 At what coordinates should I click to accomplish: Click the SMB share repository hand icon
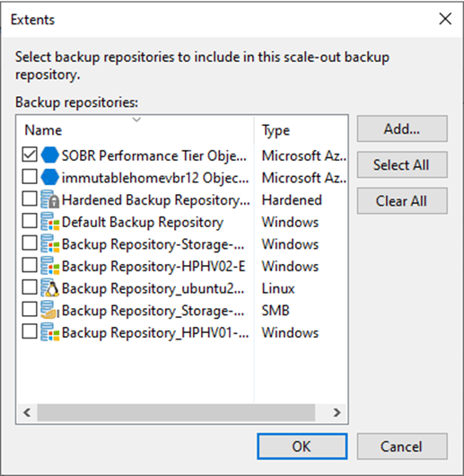click(x=49, y=310)
